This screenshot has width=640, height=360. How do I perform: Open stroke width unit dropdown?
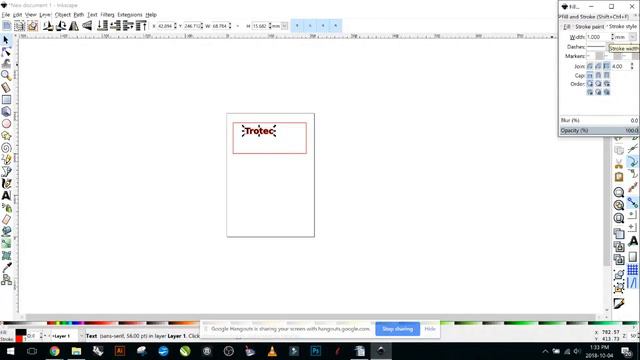pyautogui.click(x=632, y=37)
